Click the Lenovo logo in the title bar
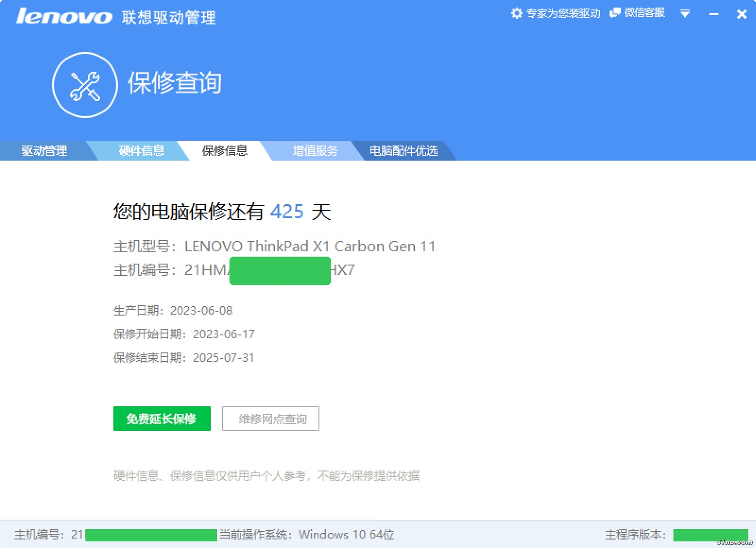Image resolution: width=756 pixels, height=548 pixels. pos(64,17)
